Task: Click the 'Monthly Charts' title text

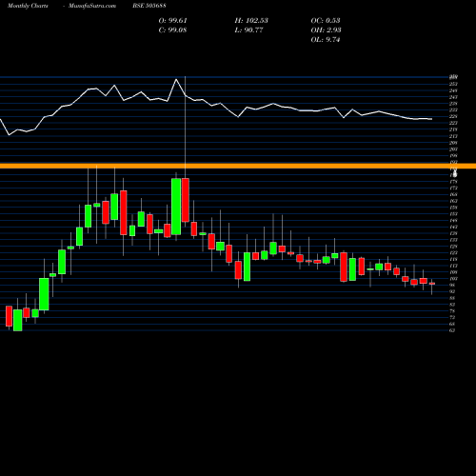Action: [x=28, y=6]
